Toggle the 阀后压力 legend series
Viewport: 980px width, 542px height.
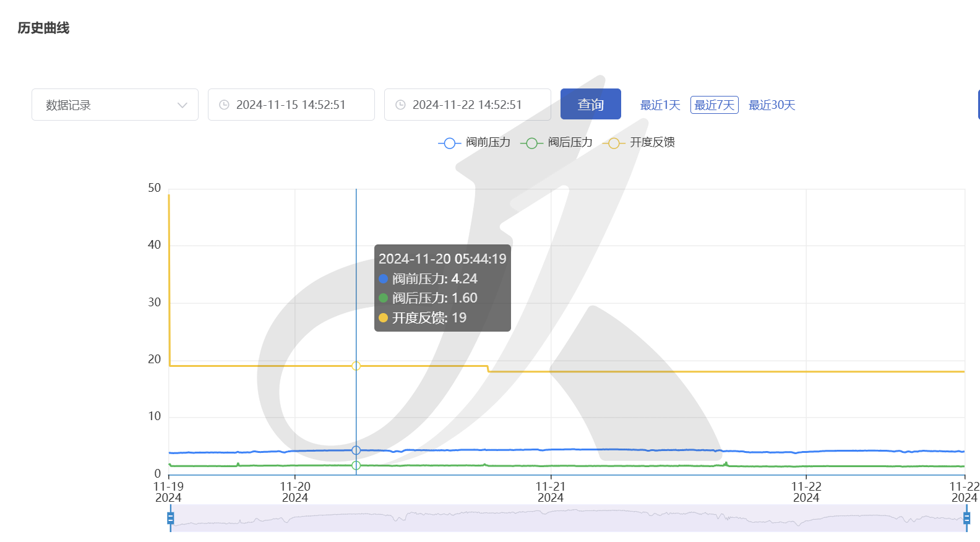pos(557,142)
